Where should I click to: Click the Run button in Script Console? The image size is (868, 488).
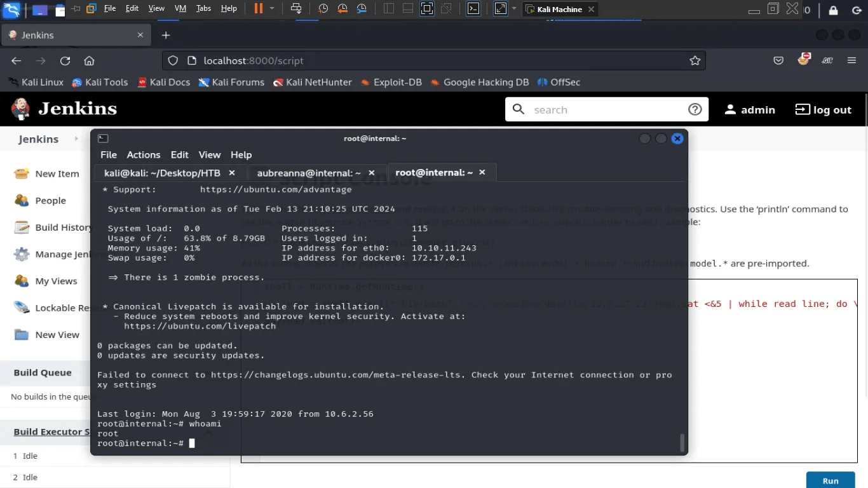pyautogui.click(x=831, y=481)
